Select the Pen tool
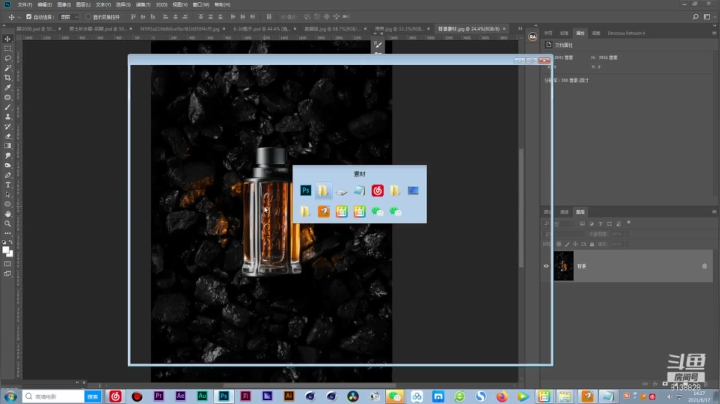720x404 pixels. click(8, 175)
